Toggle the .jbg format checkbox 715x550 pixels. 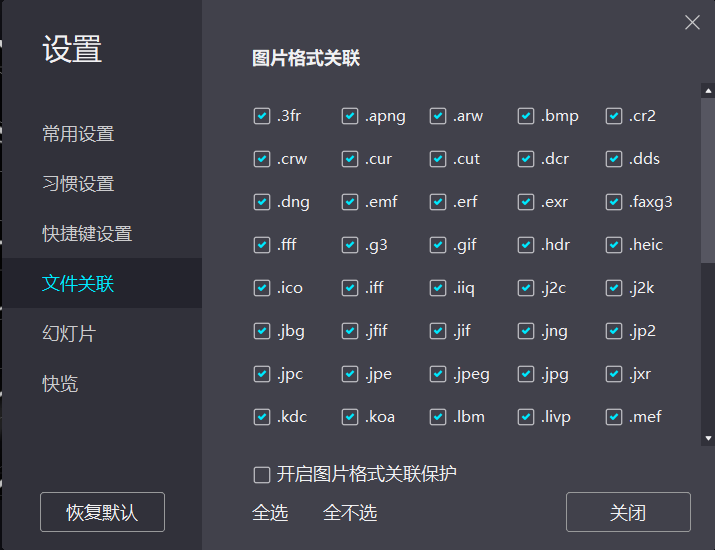click(x=262, y=331)
